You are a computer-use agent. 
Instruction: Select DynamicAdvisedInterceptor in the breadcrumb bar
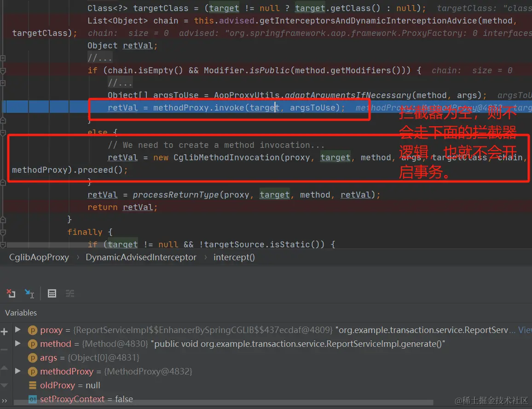click(141, 257)
